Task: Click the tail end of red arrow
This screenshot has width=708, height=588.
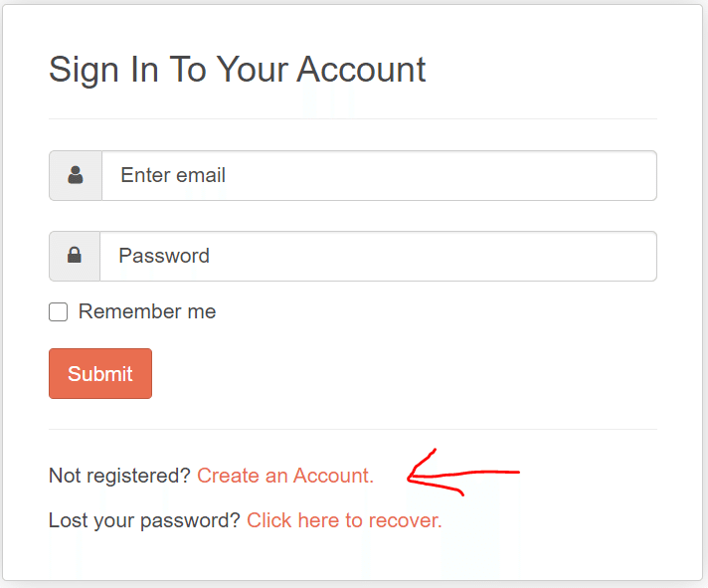Action: pos(515,472)
